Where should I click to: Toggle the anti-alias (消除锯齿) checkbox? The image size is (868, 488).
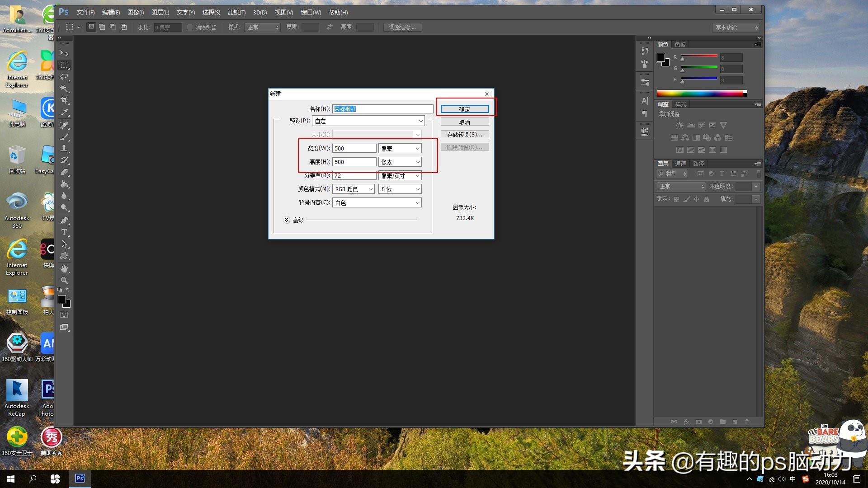click(190, 27)
